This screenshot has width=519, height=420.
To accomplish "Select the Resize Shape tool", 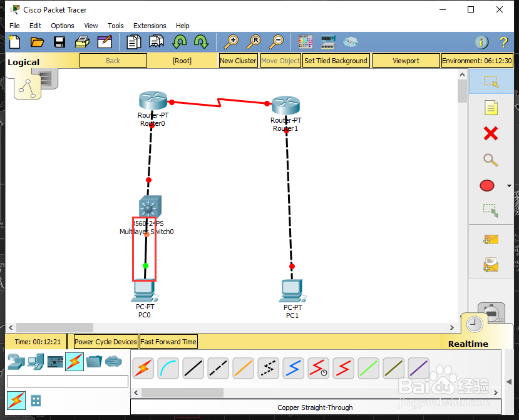I will [491, 210].
